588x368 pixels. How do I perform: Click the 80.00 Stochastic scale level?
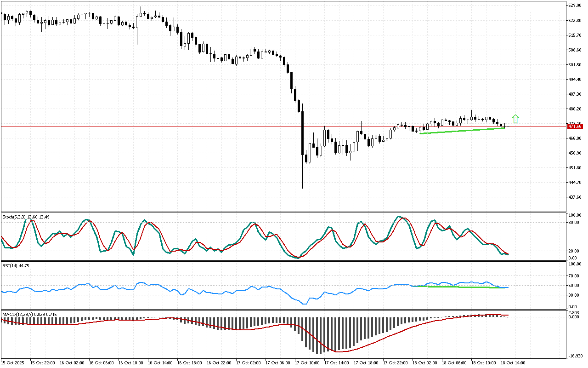(574, 222)
